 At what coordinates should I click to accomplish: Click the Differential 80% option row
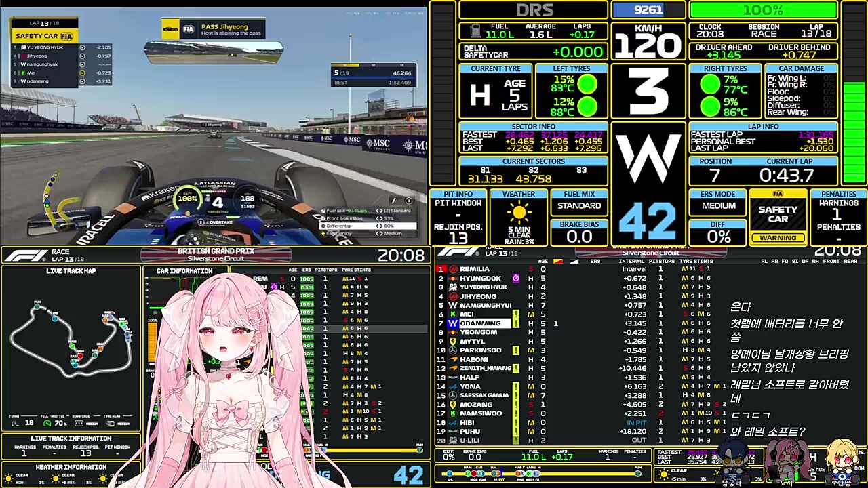(359, 226)
